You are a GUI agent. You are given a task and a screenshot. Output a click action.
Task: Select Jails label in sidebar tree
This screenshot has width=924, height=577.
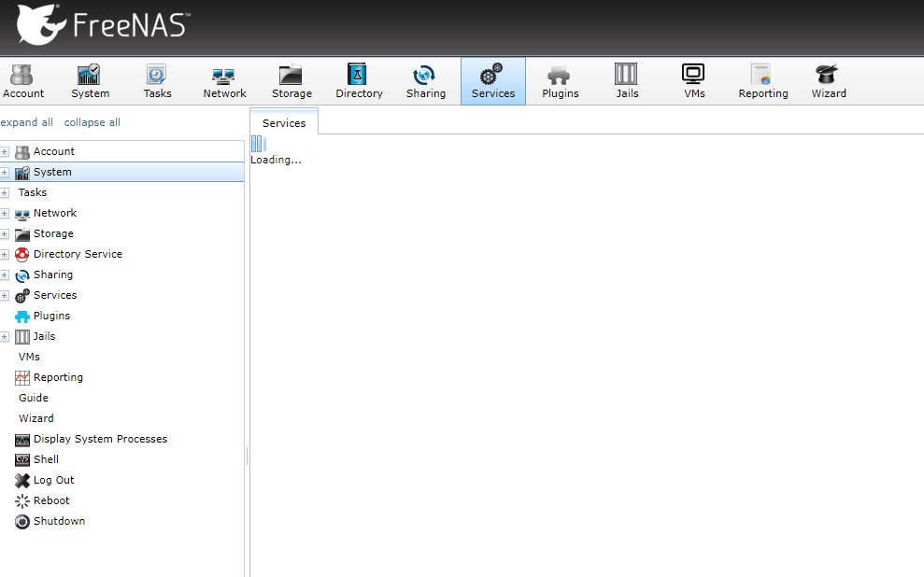click(44, 337)
